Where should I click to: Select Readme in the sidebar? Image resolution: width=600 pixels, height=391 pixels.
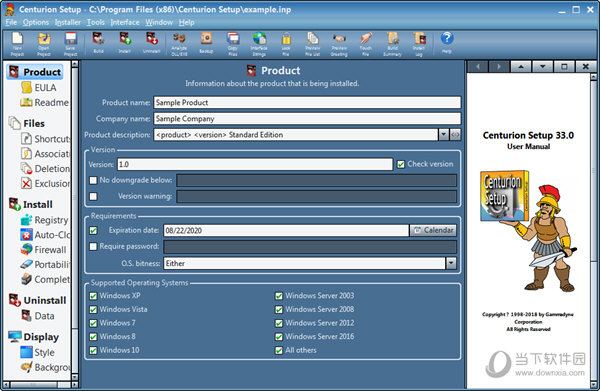(x=44, y=103)
